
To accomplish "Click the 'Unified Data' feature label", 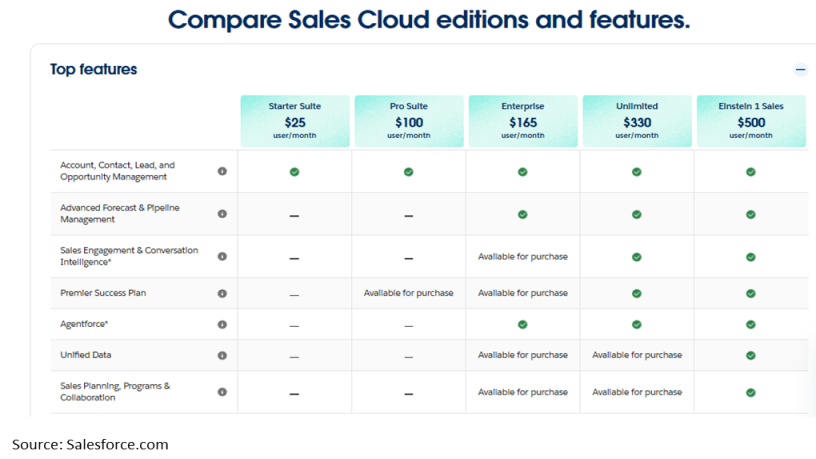I will coord(85,355).
